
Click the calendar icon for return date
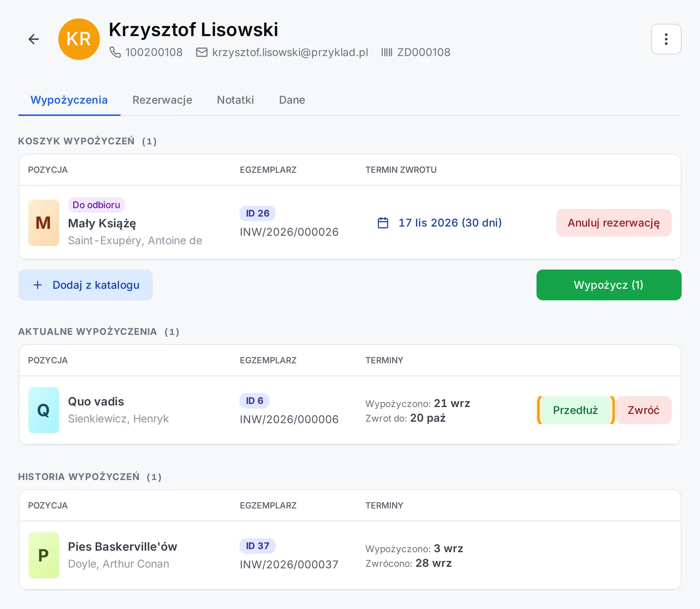pyautogui.click(x=383, y=223)
